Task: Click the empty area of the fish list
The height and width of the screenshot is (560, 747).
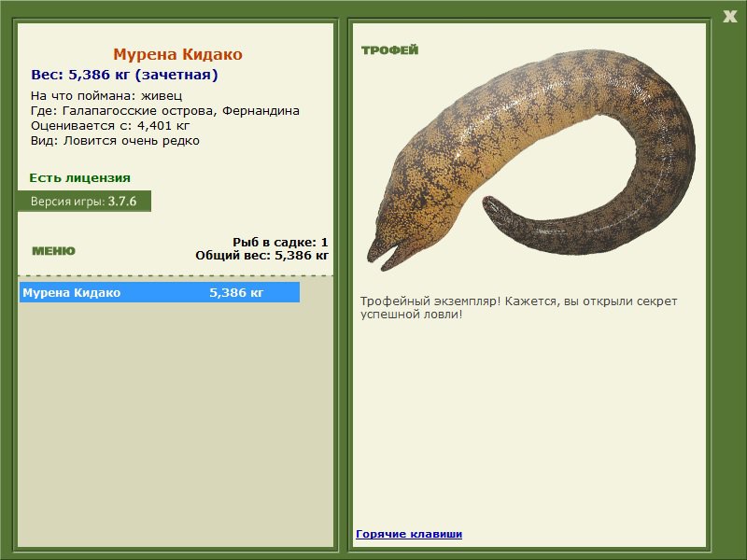Action: 176,424
